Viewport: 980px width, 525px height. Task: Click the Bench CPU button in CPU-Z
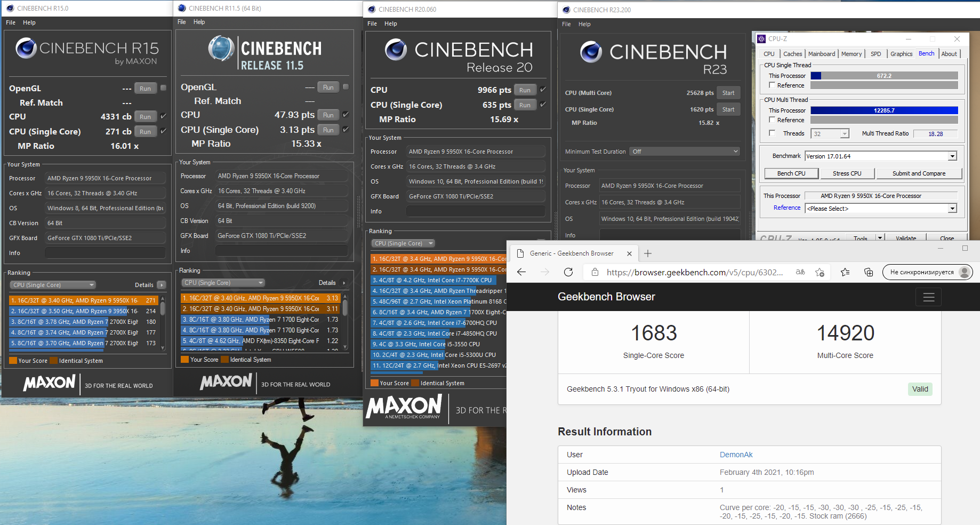(791, 173)
